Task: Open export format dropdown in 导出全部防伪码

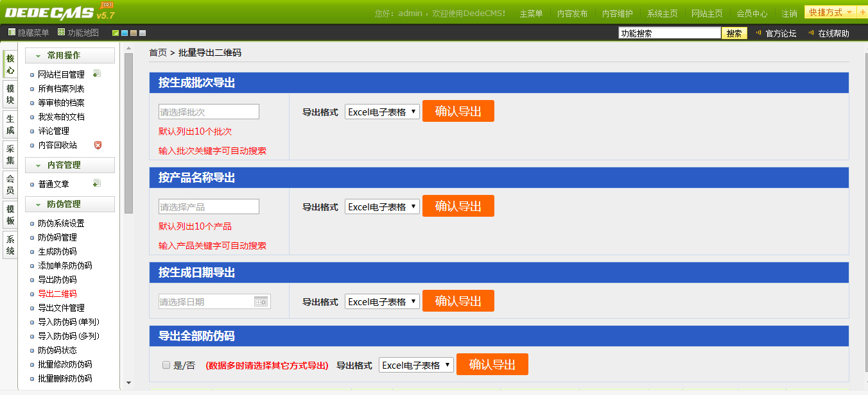Action: (x=416, y=365)
